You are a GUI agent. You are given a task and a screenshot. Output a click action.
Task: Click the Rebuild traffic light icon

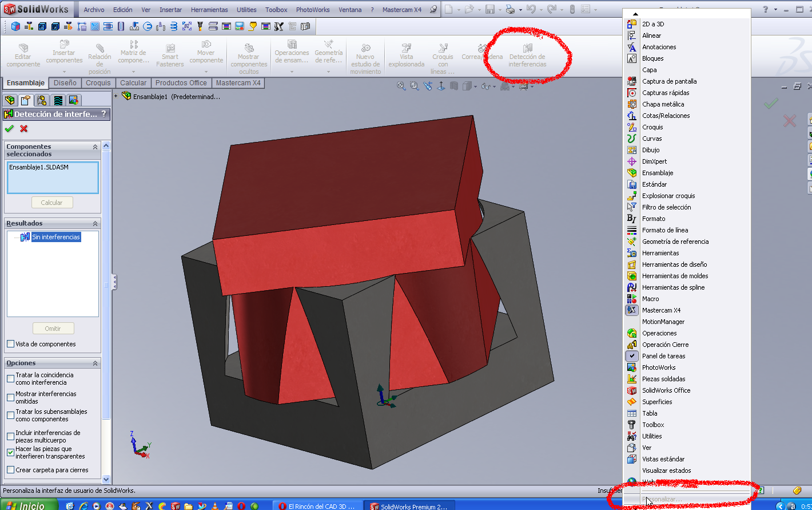(x=572, y=9)
